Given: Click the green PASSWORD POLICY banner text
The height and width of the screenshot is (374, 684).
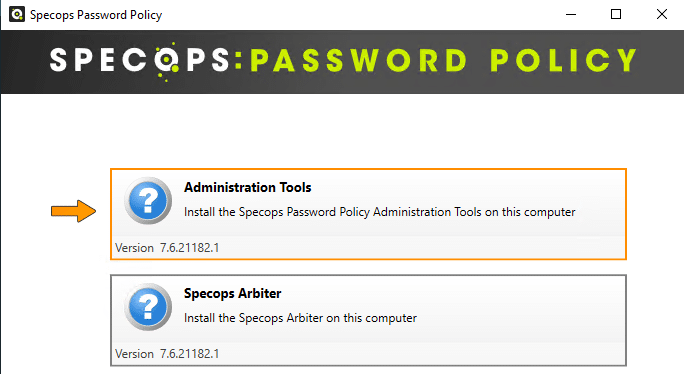Looking at the screenshot, I should click(444, 60).
